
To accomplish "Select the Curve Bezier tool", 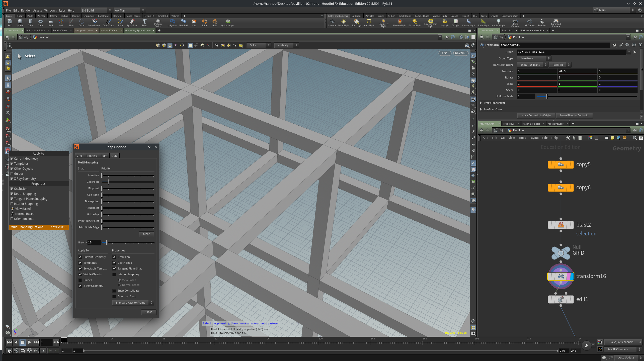I will pos(94,23).
